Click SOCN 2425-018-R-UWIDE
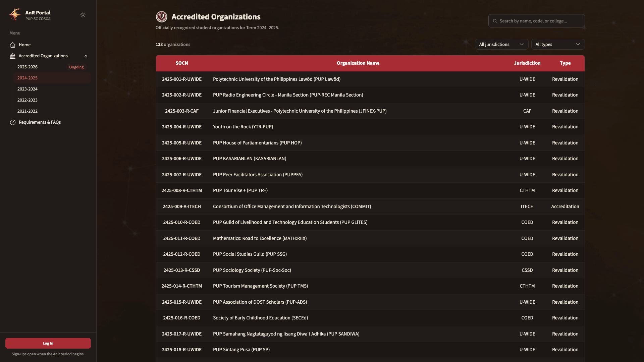The width and height of the screenshot is (644, 362). pos(182,350)
